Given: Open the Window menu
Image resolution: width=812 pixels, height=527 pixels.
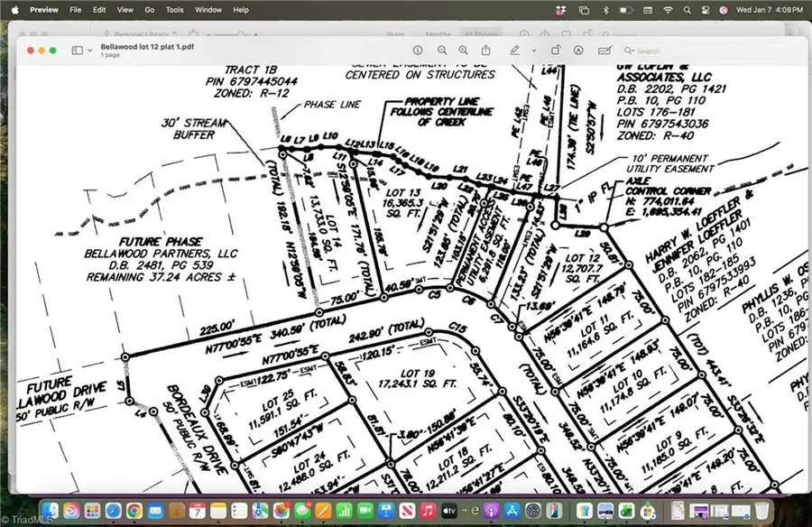Looking at the screenshot, I should 208,10.
